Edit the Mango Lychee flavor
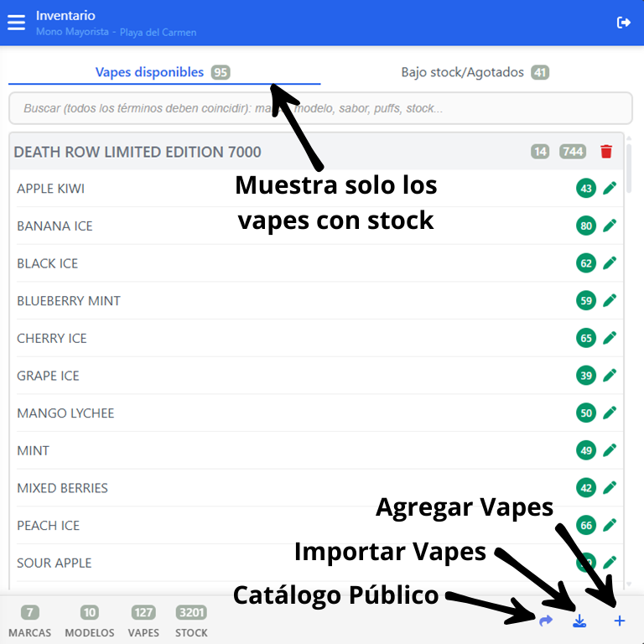Viewport: 644px width, 644px height. pos(610,413)
